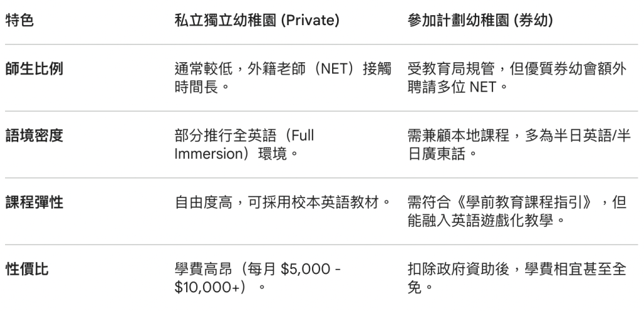Screen dimensions: 644x311
Task: Select the 私立獨立幼稚園 (Private) header
Action: [x=257, y=21]
